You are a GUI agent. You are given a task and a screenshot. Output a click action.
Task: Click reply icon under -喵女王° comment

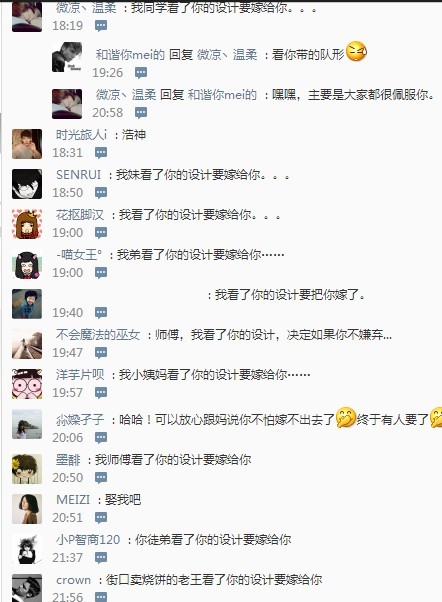tap(101, 273)
